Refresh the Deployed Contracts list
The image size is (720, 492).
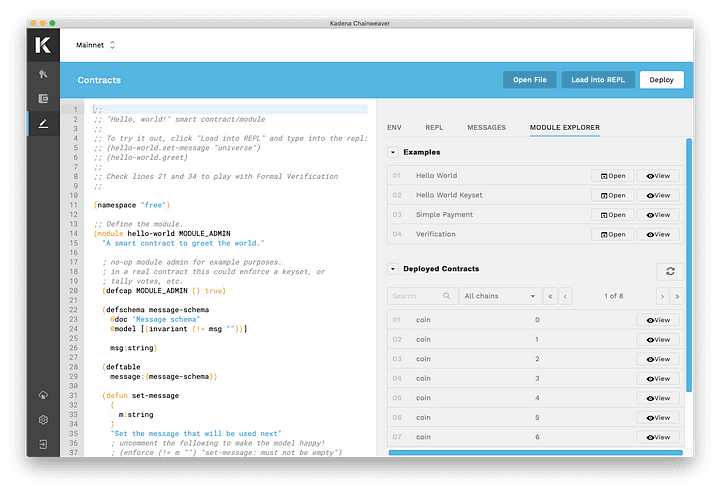[670, 271]
